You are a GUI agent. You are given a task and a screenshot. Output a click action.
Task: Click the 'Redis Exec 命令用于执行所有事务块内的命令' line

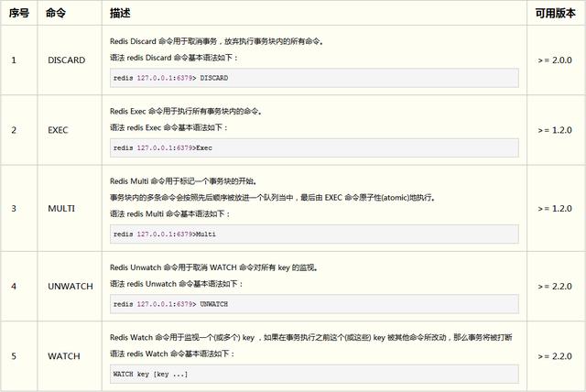(186, 112)
